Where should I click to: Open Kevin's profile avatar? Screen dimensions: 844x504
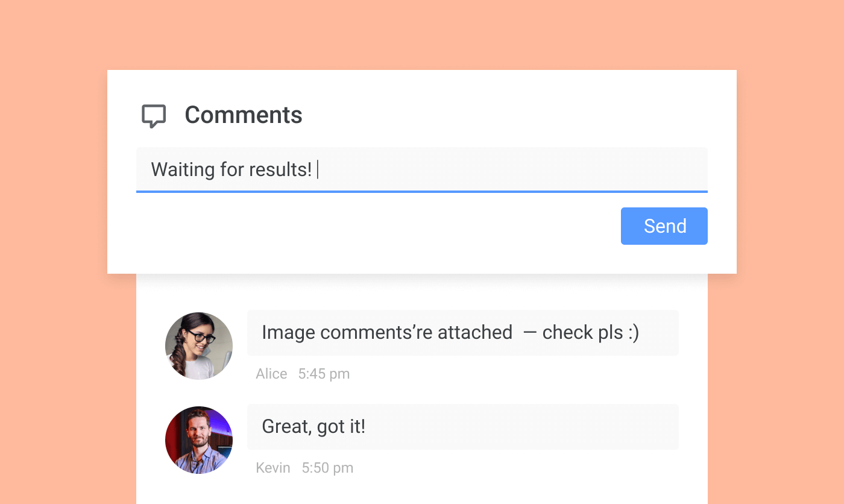[x=199, y=440]
